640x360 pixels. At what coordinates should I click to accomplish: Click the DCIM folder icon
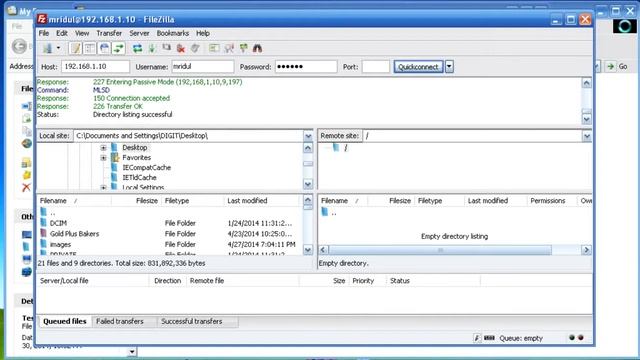44,223
